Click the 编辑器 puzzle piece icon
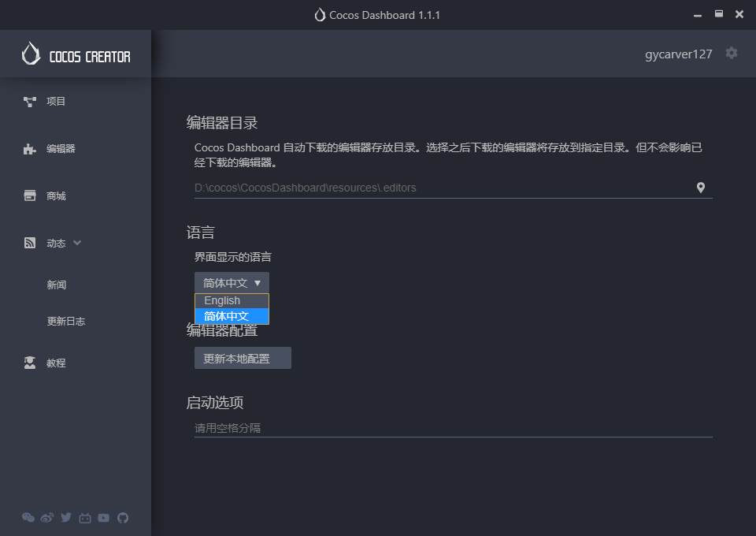756x536 pixels. click(30, 149)
